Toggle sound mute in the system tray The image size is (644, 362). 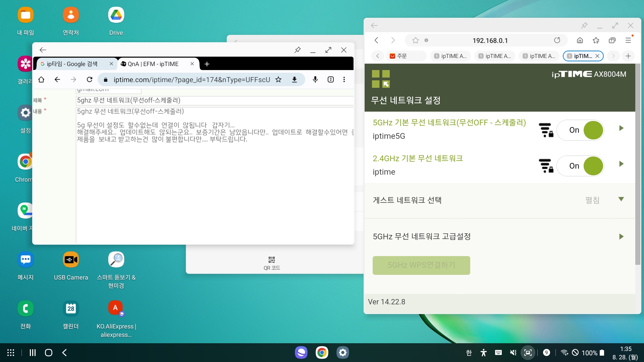[513, 353]
